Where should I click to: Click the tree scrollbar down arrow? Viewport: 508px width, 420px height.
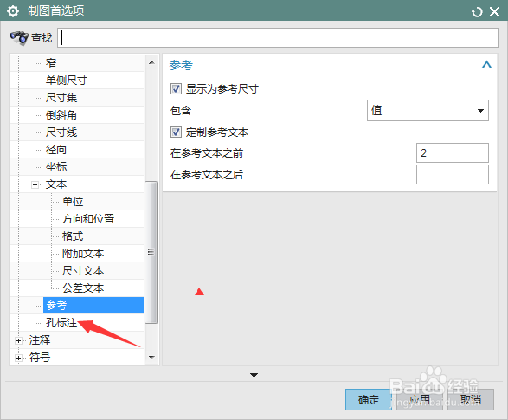tap(151, 358)
